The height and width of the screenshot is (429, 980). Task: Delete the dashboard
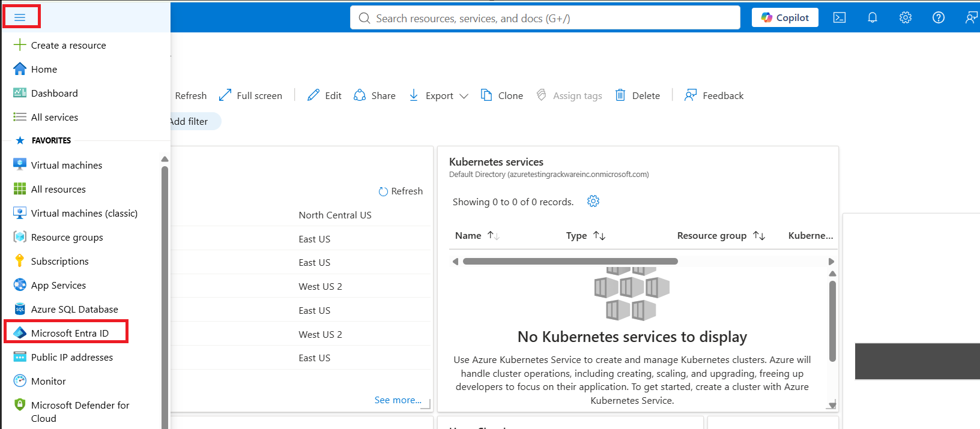(638, 95)
